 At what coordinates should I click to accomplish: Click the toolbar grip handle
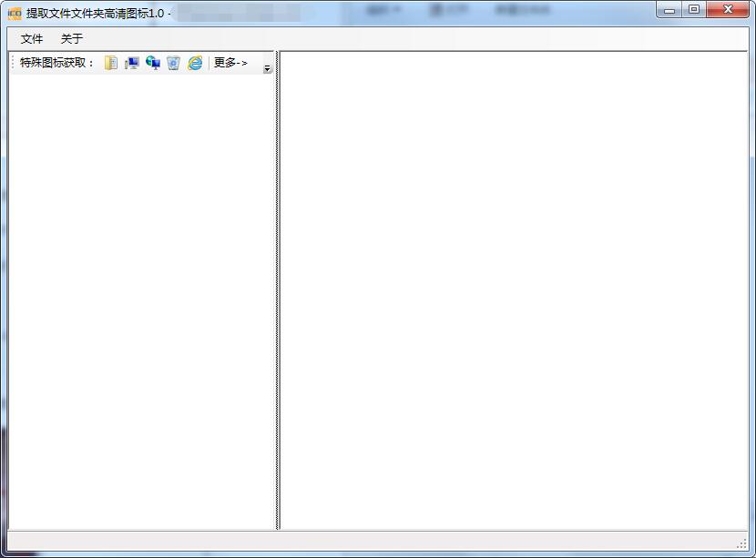tap(13, 63)
